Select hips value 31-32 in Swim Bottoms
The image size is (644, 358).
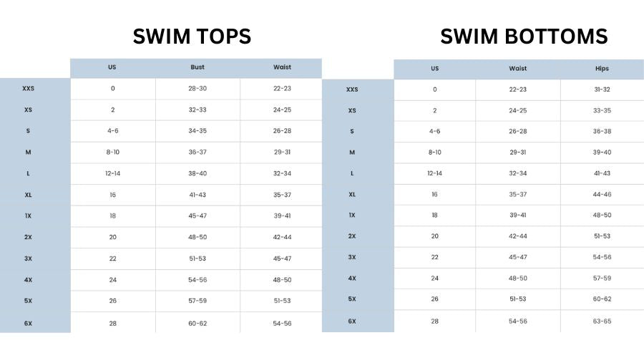[x=602, y=89]
